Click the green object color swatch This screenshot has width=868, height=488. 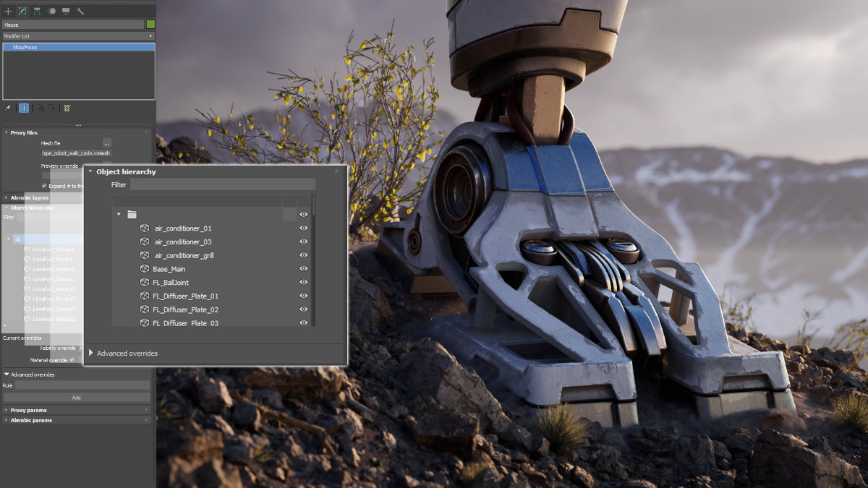coord(150,25)
